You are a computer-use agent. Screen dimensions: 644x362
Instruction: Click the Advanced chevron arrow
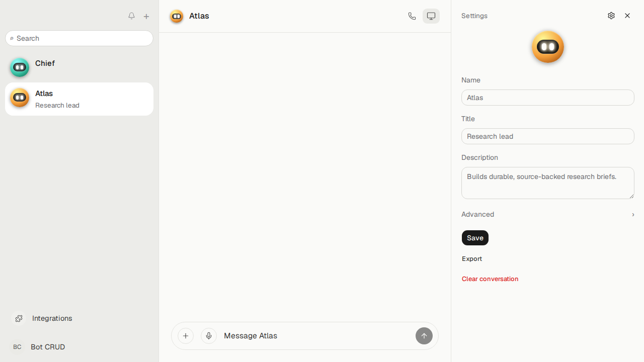(633, 215)
